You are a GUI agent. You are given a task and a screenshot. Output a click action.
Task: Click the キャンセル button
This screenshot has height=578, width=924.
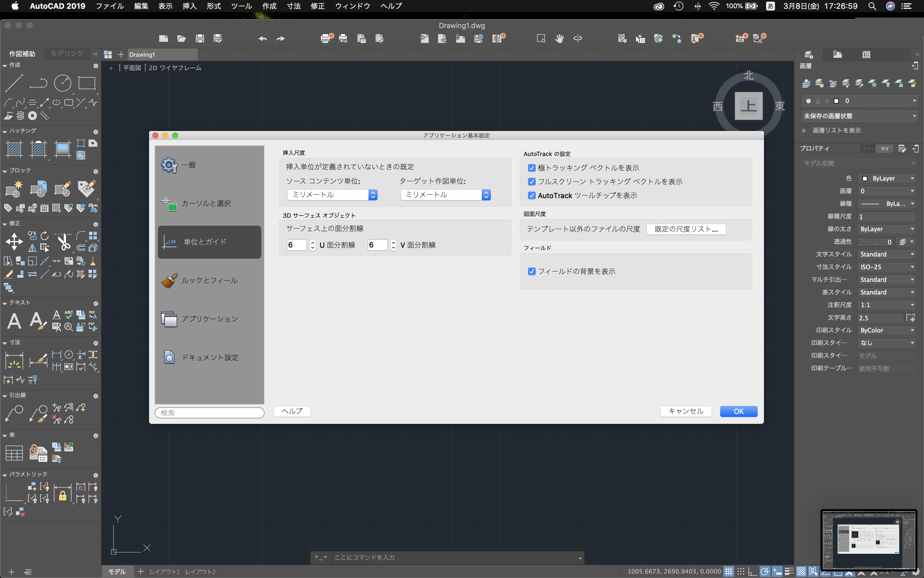[686, 411]
